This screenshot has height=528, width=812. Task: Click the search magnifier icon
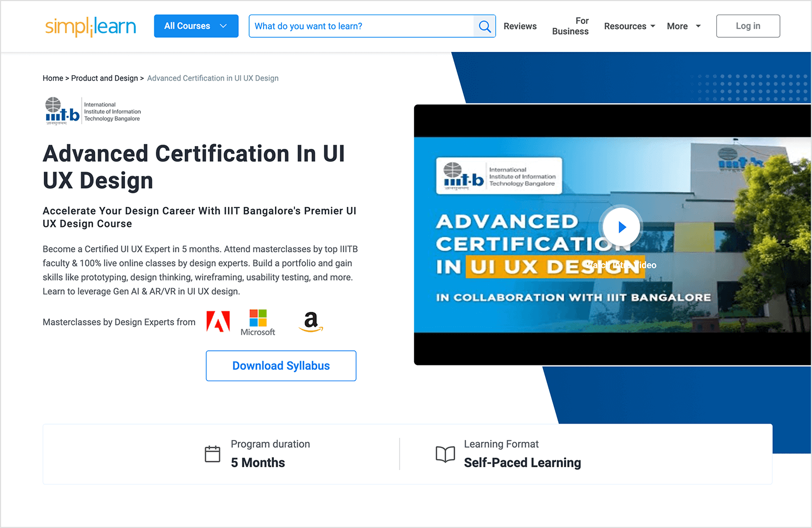484,26
